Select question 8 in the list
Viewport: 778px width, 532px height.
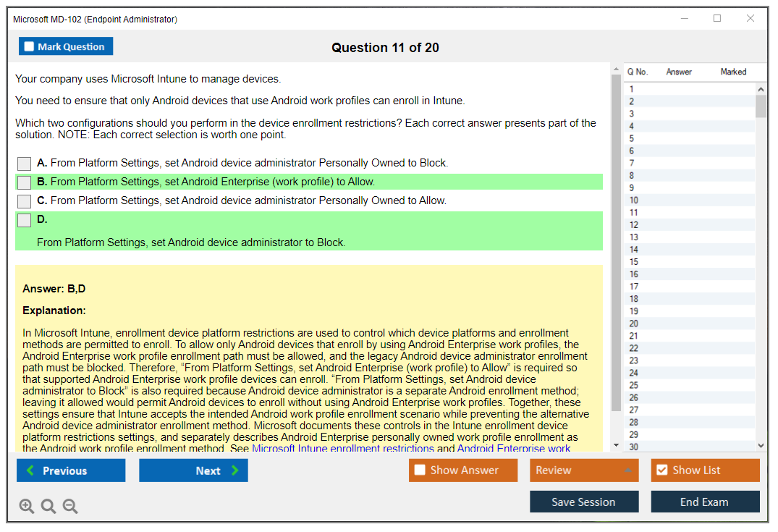(x=690, y=176)
